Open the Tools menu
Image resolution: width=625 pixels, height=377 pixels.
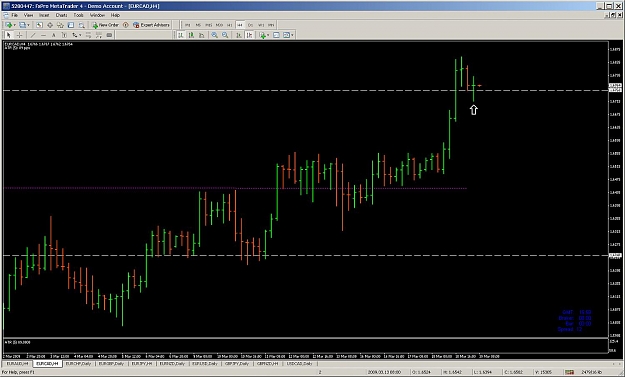(x=78, y=15)
